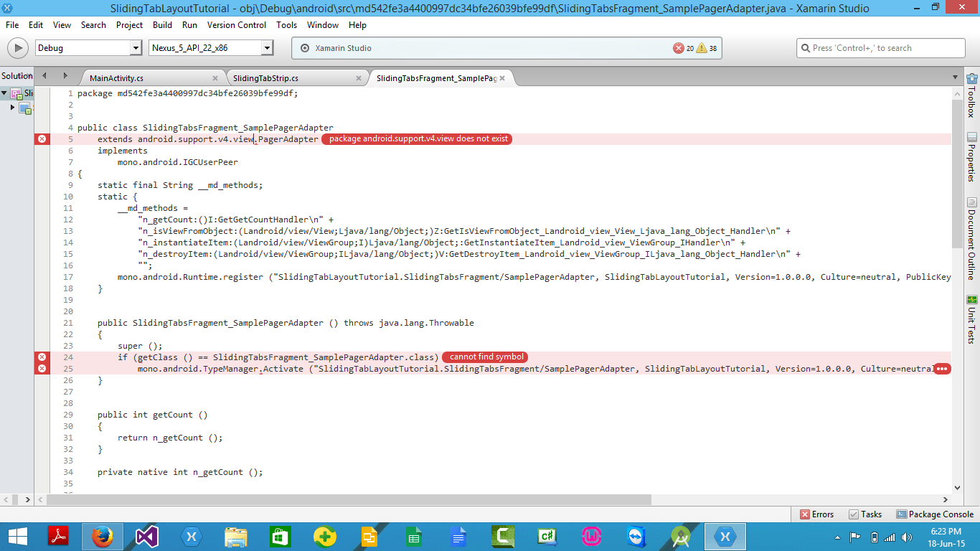The image size is (980, 551).
Task: Click the error marker on line 24
Action: click(x=42, y=357)
